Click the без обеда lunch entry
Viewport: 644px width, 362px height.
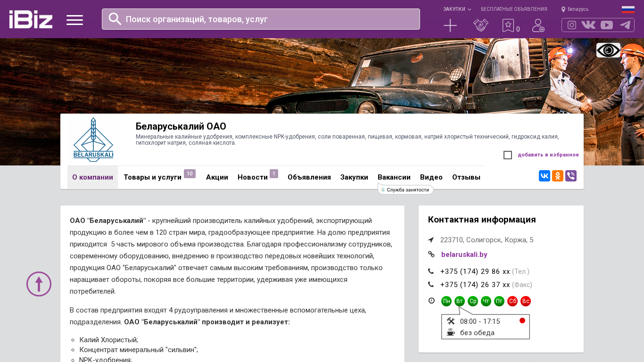coord(477,333)
